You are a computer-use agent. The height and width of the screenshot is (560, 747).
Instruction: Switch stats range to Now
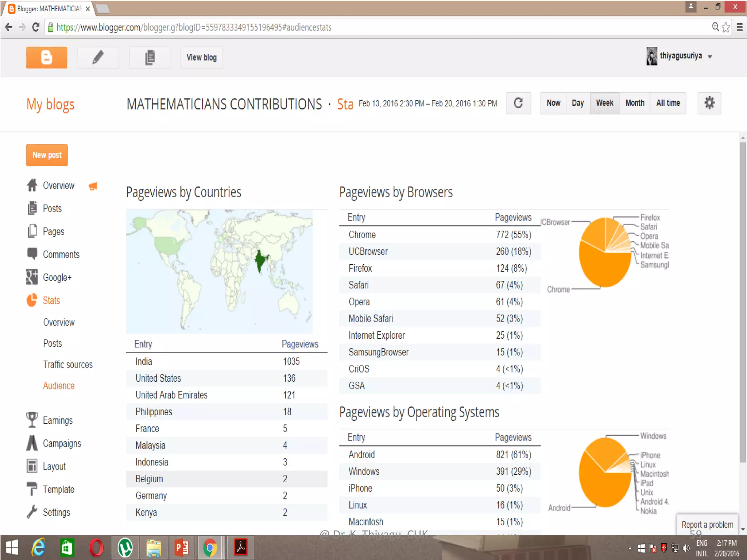(553, 103)
